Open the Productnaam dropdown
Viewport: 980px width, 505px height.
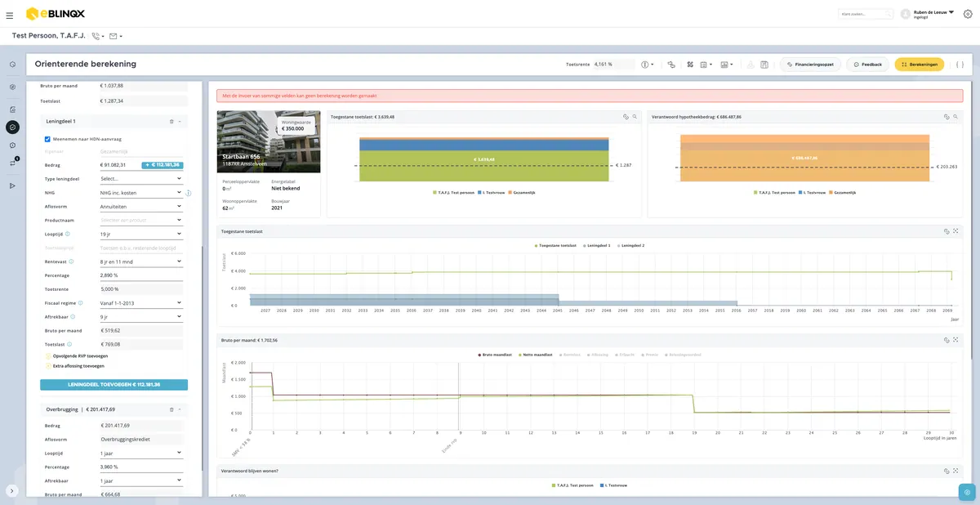140,220
